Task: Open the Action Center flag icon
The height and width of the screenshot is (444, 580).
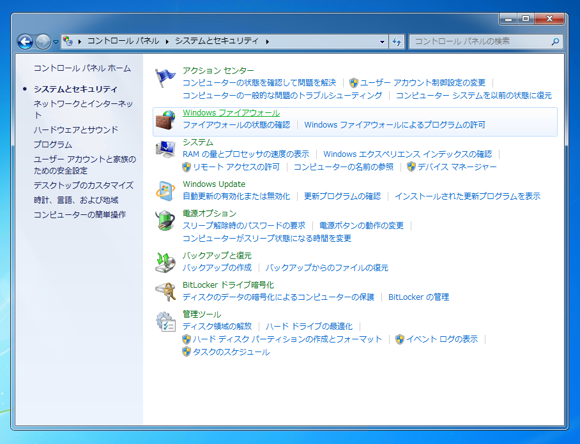Action: pos(165,78)
